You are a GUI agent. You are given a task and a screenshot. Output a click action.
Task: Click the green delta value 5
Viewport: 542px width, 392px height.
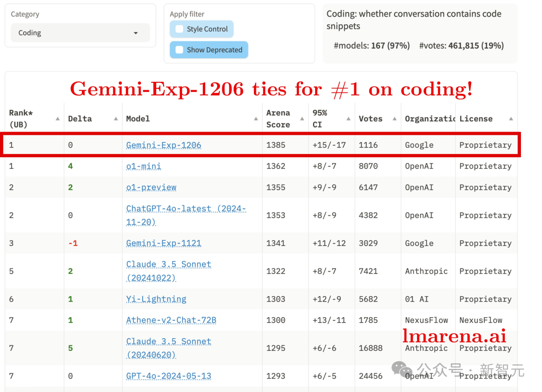point(71,348)
